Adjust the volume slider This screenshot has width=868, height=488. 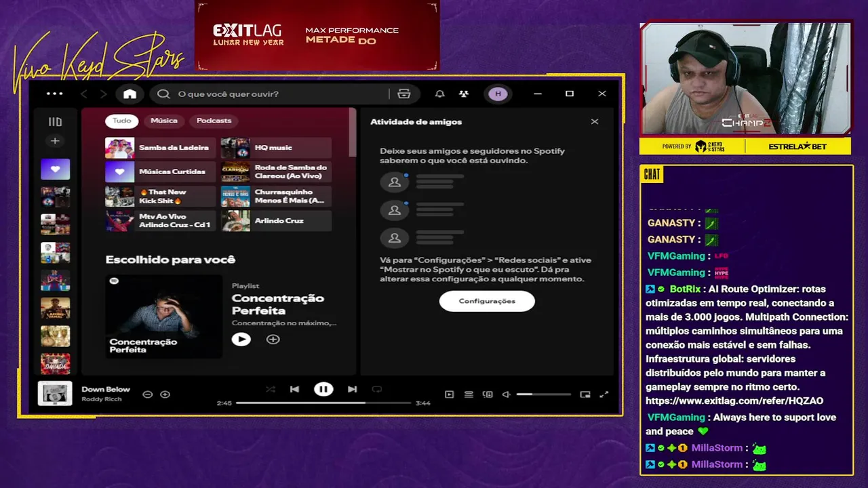click(544, 394)
